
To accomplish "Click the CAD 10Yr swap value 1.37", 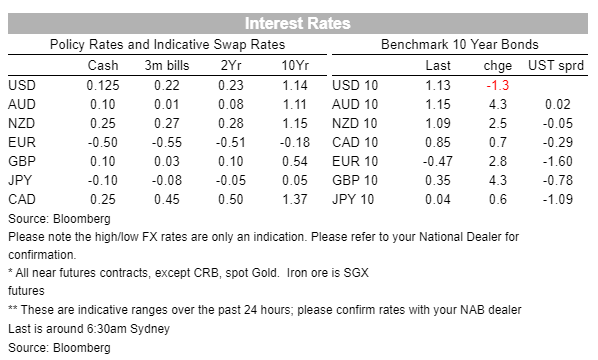I will point(295,199).
